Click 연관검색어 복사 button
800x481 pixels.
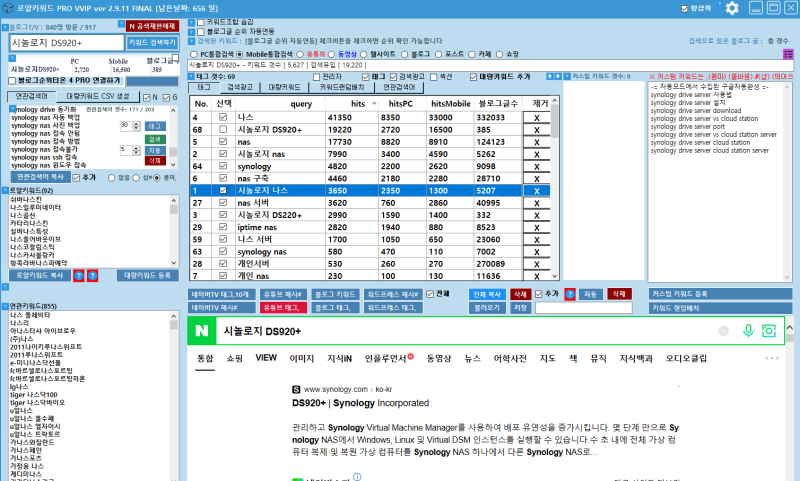pyautogui.click(x=40, y=177)
